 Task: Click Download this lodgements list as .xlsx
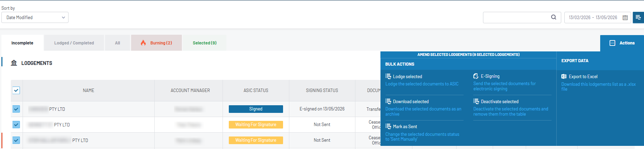(598, 87)
